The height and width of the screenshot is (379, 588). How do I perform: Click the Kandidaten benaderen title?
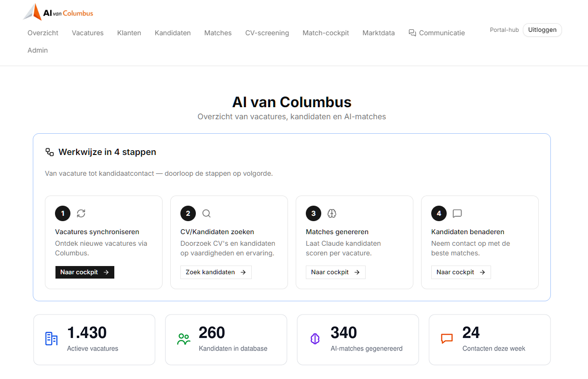tap(468, 232)
